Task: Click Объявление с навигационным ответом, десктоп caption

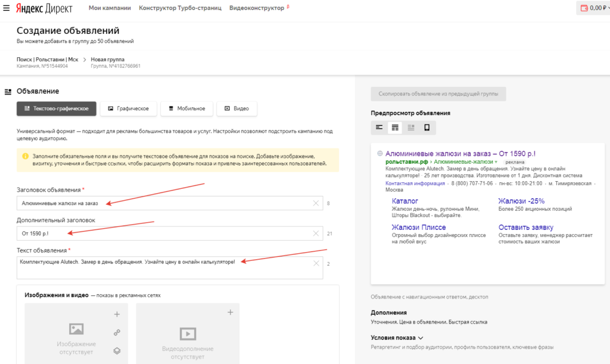Action: pos(430,297)
